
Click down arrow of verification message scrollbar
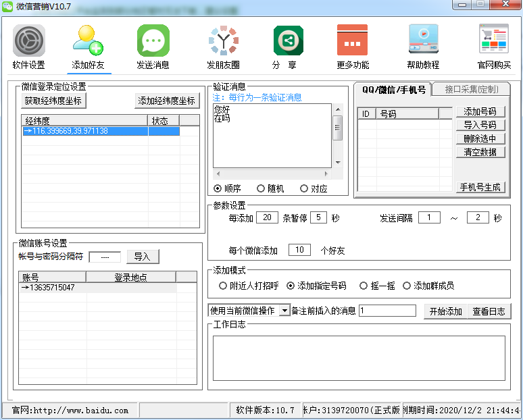click(x=338, y=163)
